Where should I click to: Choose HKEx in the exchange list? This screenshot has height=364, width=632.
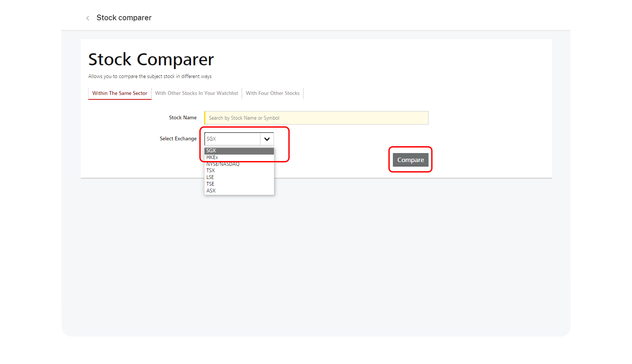(239, 158)
